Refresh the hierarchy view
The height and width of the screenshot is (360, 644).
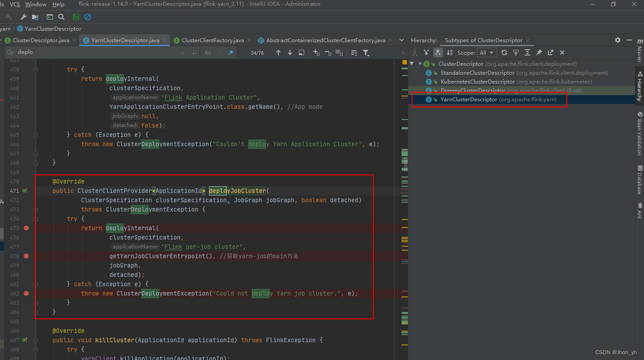coord(504,52)
